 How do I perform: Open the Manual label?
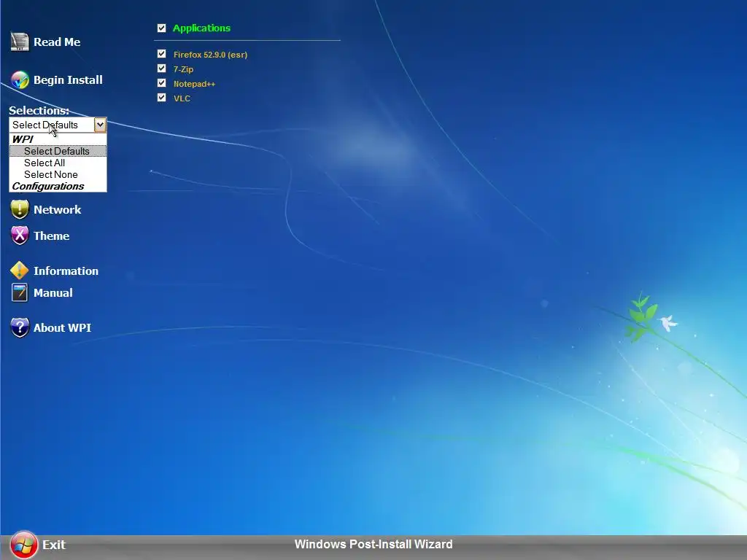[53, 292]
